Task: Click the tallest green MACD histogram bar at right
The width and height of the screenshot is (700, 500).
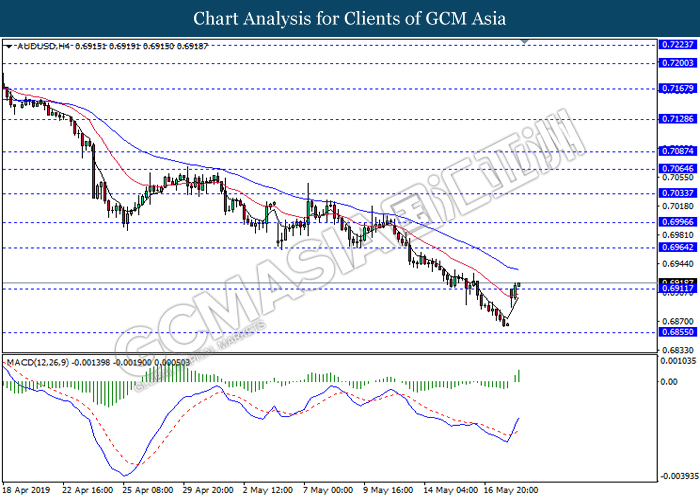Action: 520,376
